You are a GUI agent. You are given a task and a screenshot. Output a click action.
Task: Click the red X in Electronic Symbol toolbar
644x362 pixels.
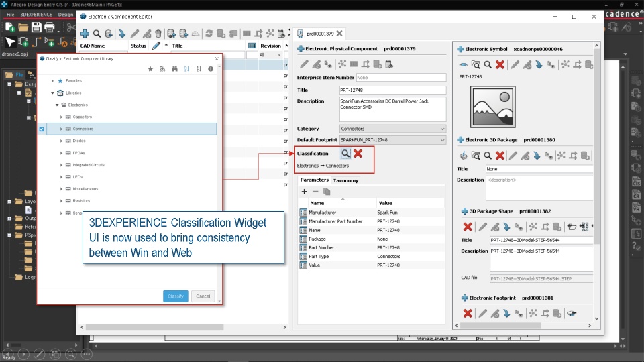[500, 64]
